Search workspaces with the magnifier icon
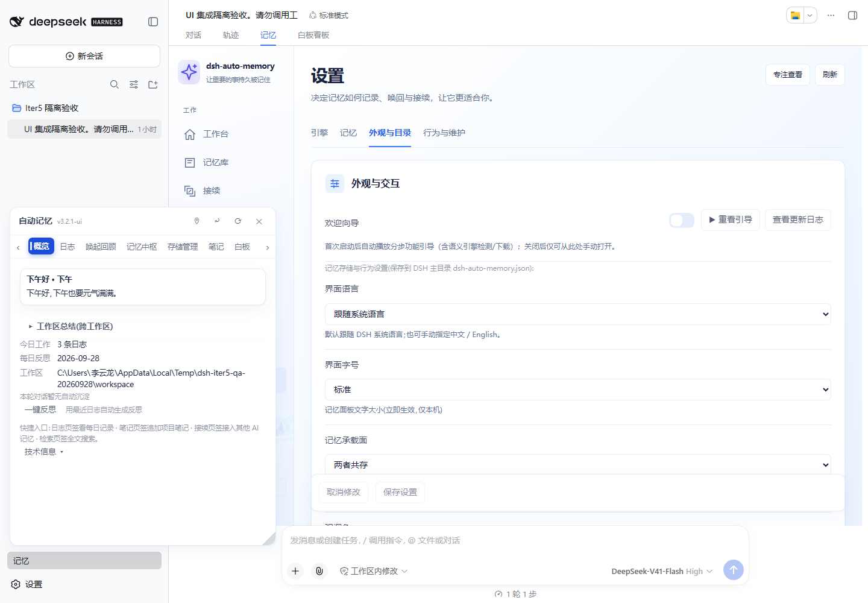868x603 pixels. coord(115,84)
